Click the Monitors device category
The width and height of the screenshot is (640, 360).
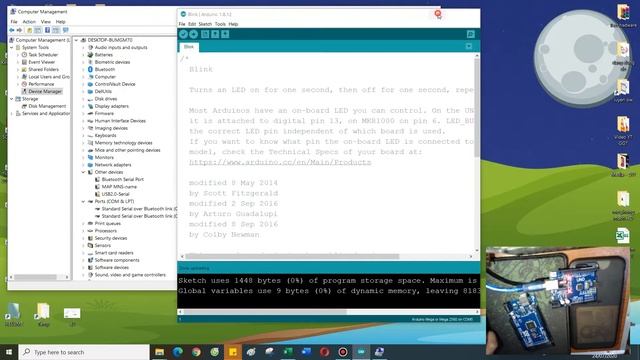pos(104,158)
